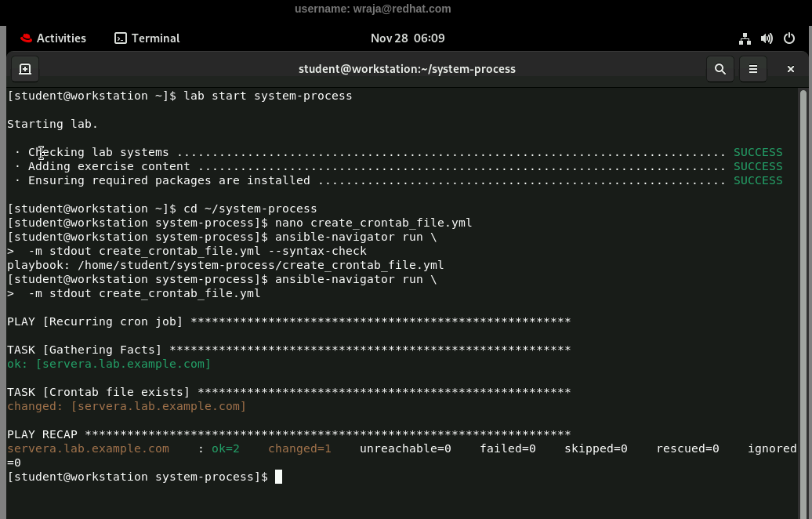Image resolution: width=812 pixels, height=519 pixels.
Task: Open the terminal search magnifier
Action: pyautogui.click(x=720, y=69)
